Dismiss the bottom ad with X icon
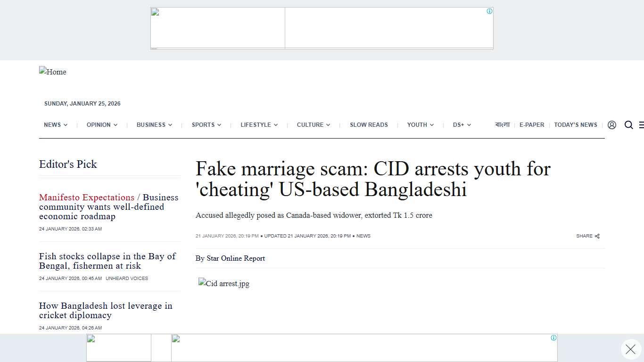 tap(630, 349)
